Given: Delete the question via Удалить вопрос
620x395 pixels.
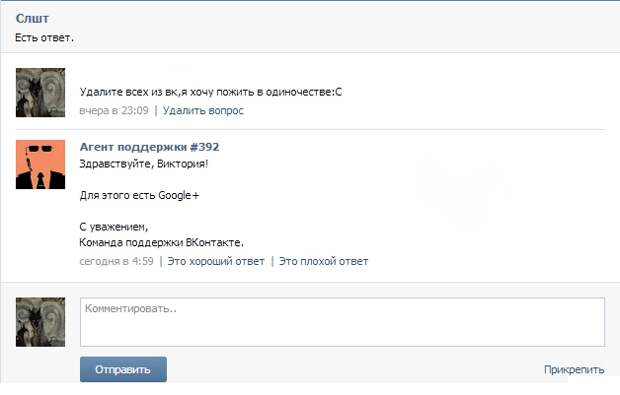Looking at the screenshot, I should click(203, 110).
